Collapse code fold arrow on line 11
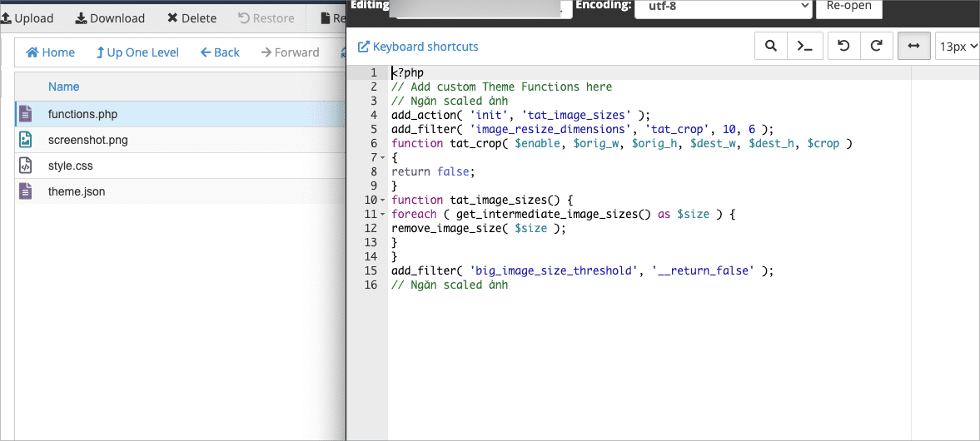Image resolution: width=980 pixels, height=441 pixels. pyautogui.click(x=382, y=215)
